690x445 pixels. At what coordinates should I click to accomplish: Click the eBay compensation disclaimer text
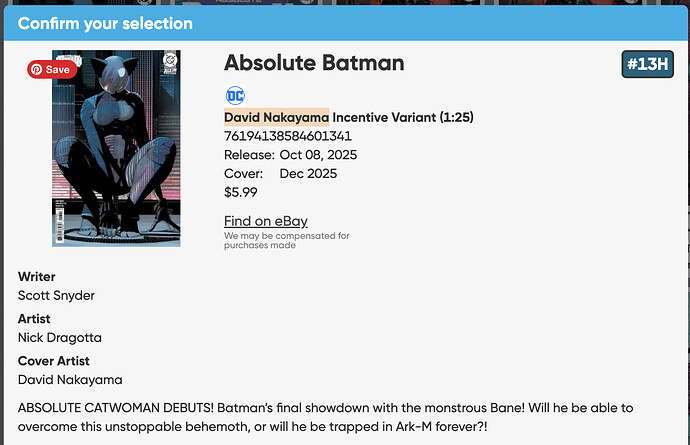286,240
